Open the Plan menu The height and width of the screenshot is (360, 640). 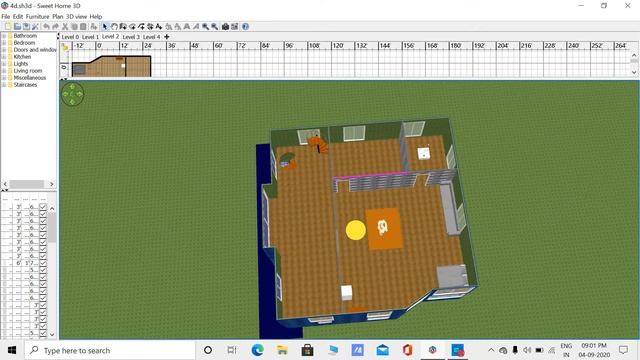(x=58, y=16)
